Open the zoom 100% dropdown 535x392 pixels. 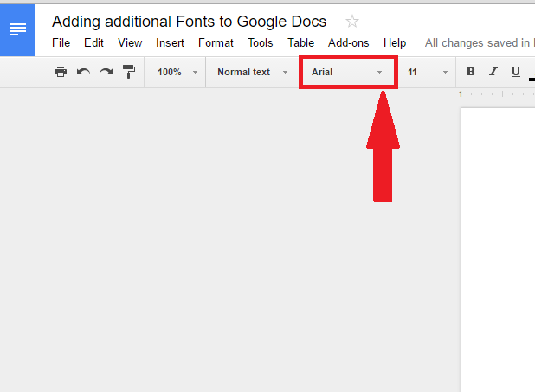click(x=177, y=72)
